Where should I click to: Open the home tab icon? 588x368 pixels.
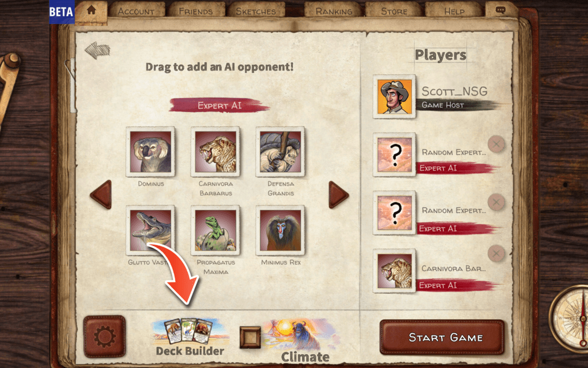point(91,10)
